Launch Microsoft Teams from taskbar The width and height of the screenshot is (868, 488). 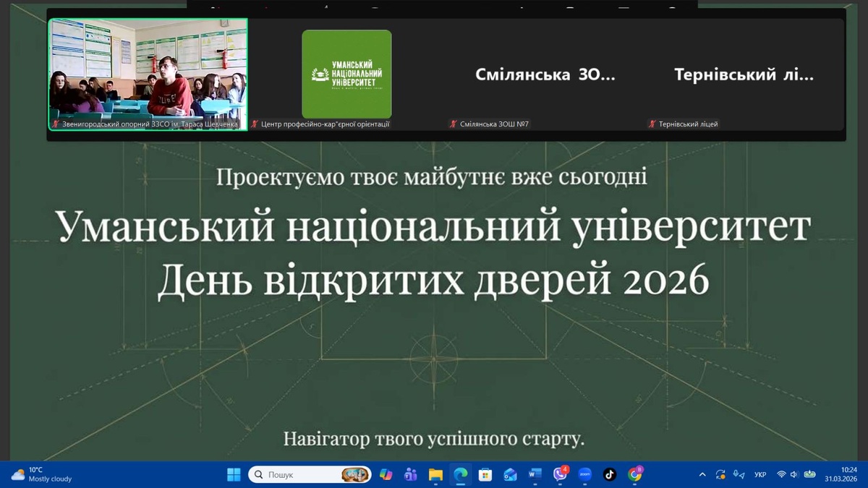click(x=411, y=474)
